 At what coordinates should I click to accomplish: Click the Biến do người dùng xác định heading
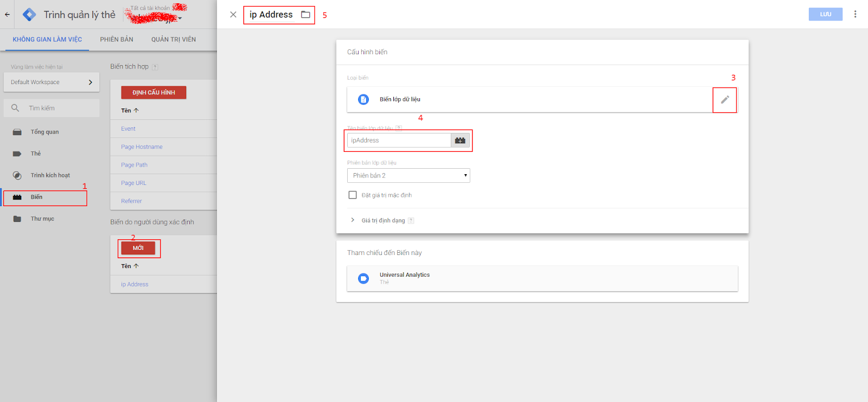coord(152,222)
